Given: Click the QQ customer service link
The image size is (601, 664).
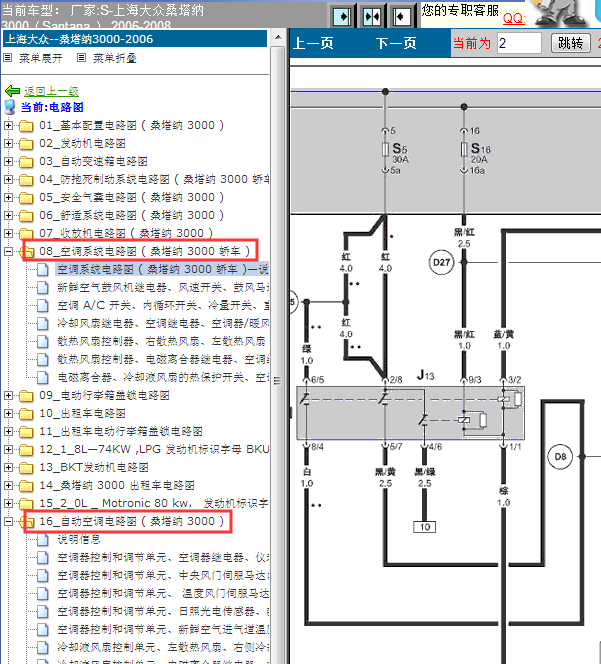Looking at the screenshot, I should 514,18.
